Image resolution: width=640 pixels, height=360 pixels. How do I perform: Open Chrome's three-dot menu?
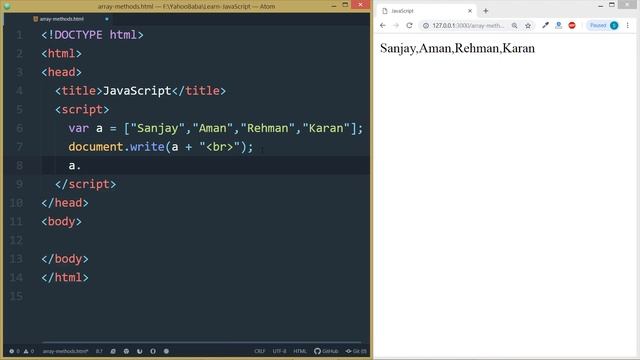[627, 25]
